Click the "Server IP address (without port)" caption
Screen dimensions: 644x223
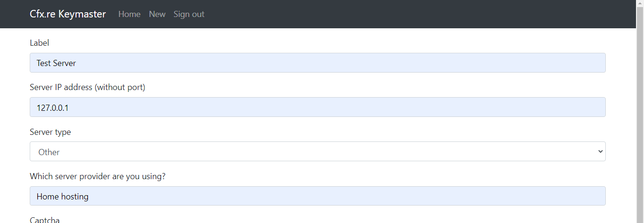pyautogui.click(x=87, y=87)
